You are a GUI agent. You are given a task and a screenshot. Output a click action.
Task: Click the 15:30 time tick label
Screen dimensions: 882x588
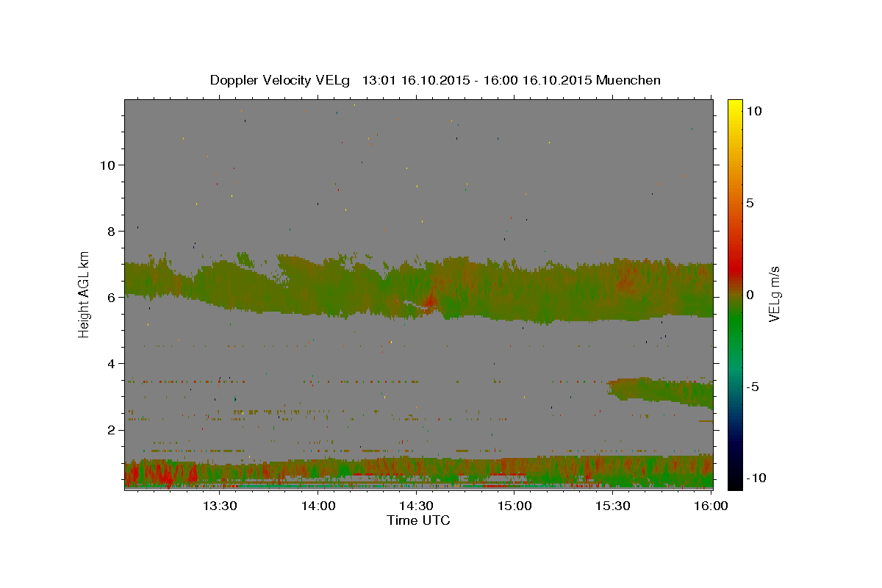[x=612, y=506]
